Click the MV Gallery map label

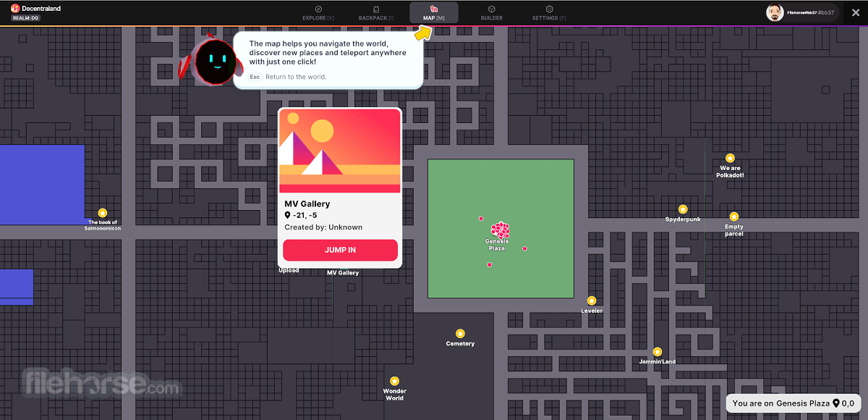pyautogui.click(x=343, y=273)
